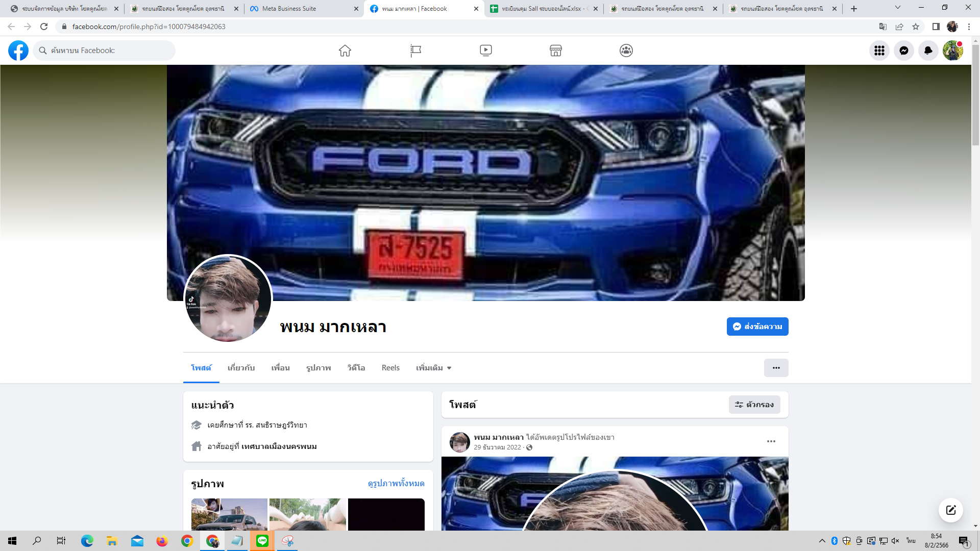The image size is (980, 551).
Task: Click the Facebook search field
Action: [x=105, y=51]
